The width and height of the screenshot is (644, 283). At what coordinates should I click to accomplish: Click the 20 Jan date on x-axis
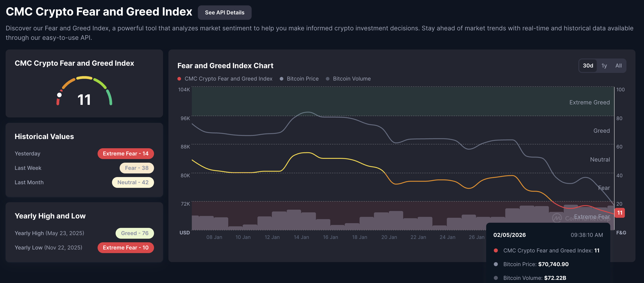pyautogui.click(x=389, y=237)
